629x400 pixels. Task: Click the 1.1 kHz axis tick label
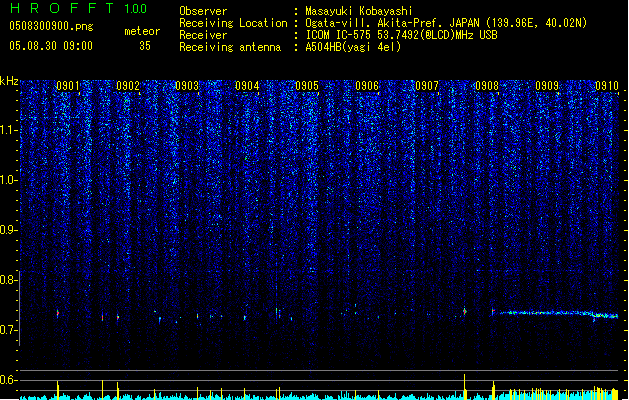[x=9, y=130]
